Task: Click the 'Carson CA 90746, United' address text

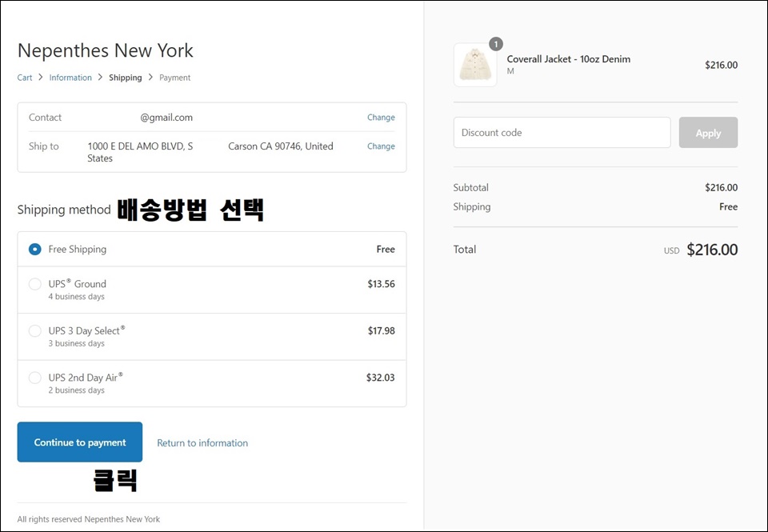Action: pos(281,146)
